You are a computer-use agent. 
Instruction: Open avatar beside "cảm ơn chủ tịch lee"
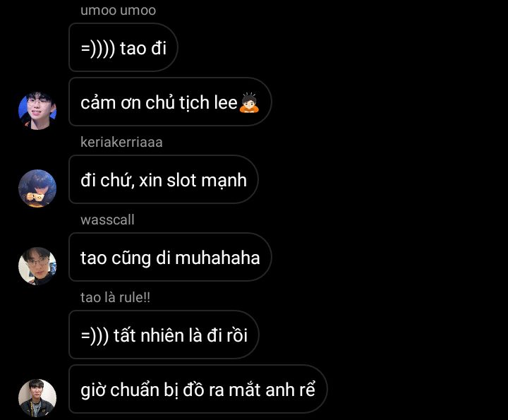click(x=37, y=111)
